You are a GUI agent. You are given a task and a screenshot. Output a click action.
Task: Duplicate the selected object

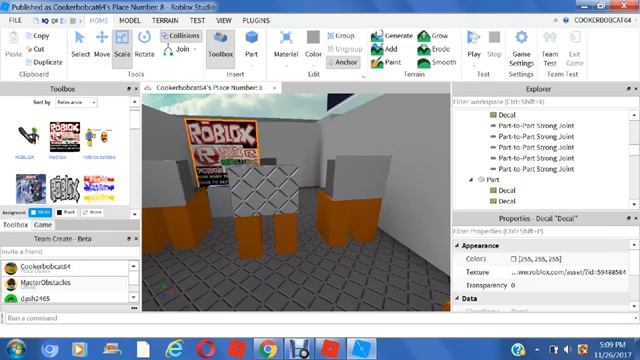(x=44, y=62)
